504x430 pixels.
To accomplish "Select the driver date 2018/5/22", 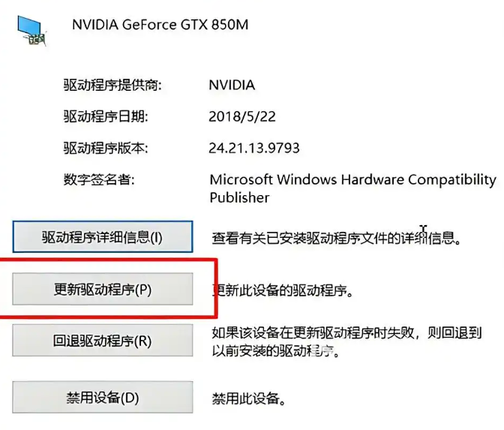I will coord(243,116).
